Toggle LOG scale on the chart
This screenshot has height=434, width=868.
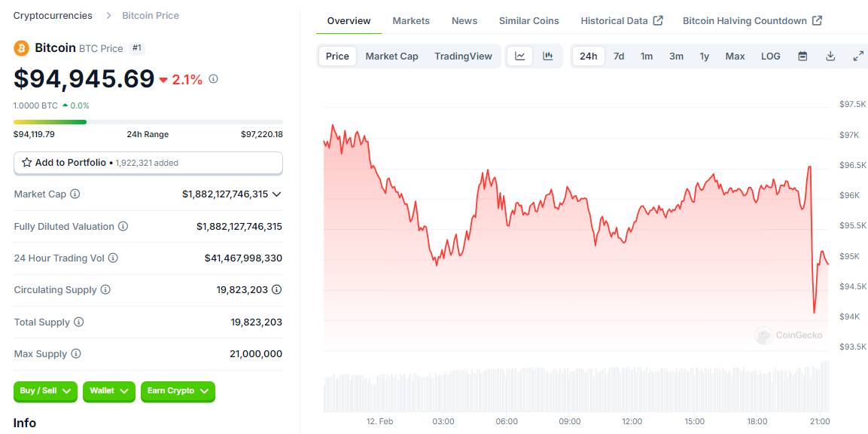pyautogui.click(x=771, y=56)
